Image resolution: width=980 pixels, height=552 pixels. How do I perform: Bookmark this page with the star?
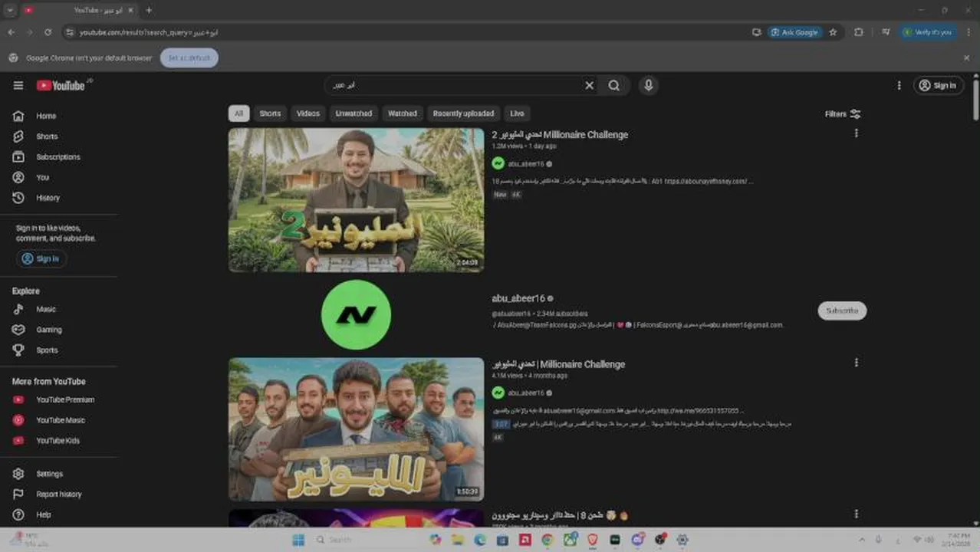(833, 32)
